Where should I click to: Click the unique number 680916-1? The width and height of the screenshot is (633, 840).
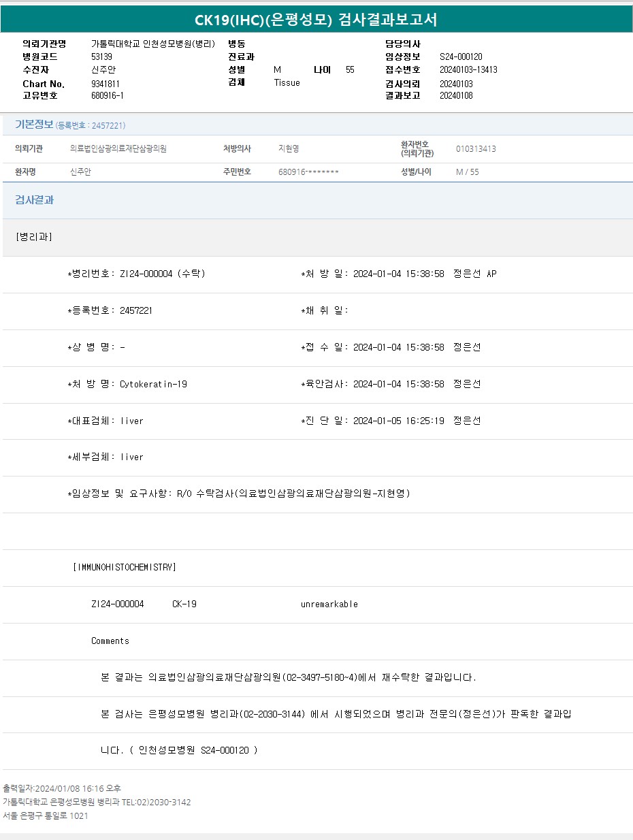coord(108,95)
